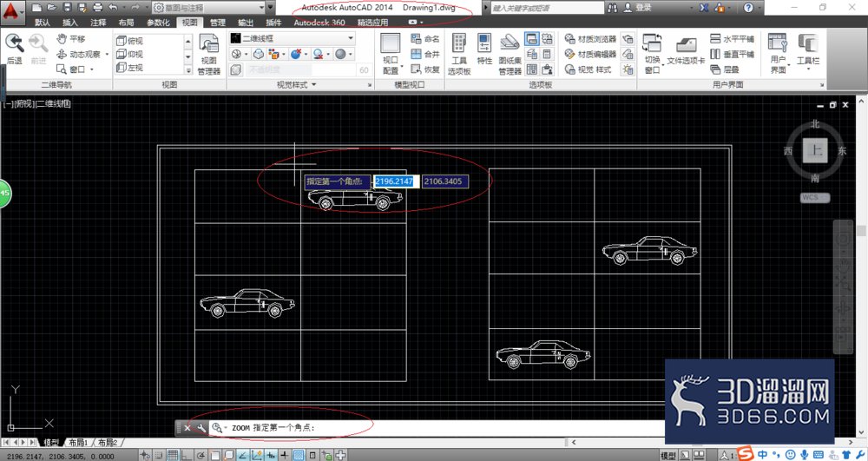Click the Open file folder icon
Screen dimensions: 868x461
click(x=51, y=8)
